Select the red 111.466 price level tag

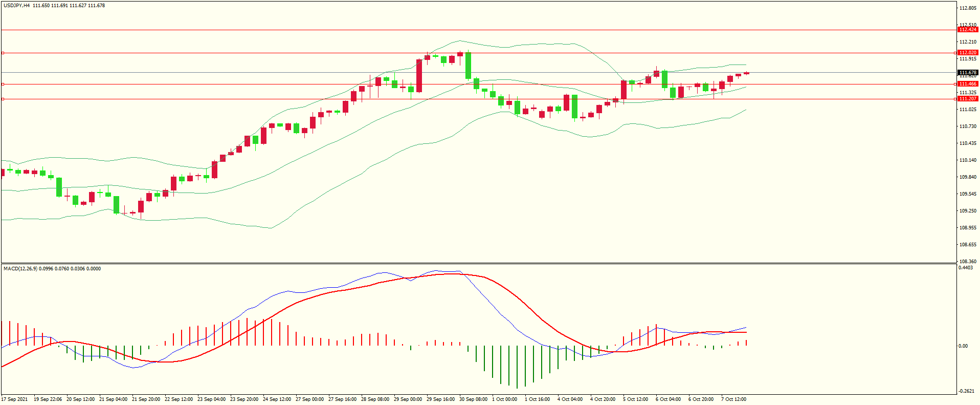[x=967, y=84]
